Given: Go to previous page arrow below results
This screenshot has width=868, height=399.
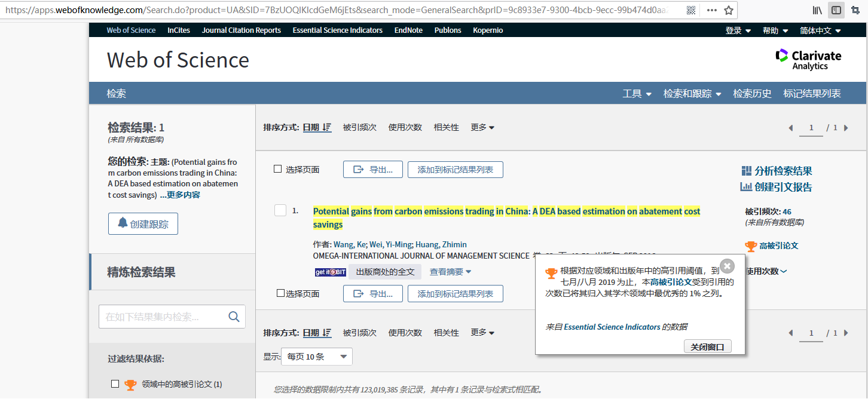Looking at the screenshot, I should pyautogui.click(x=791, y=333).
